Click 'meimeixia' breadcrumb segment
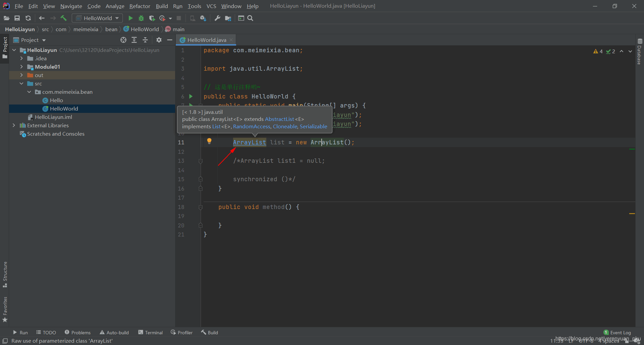The height and width of the screenshot is (345, 644). [x=86, y=29]
